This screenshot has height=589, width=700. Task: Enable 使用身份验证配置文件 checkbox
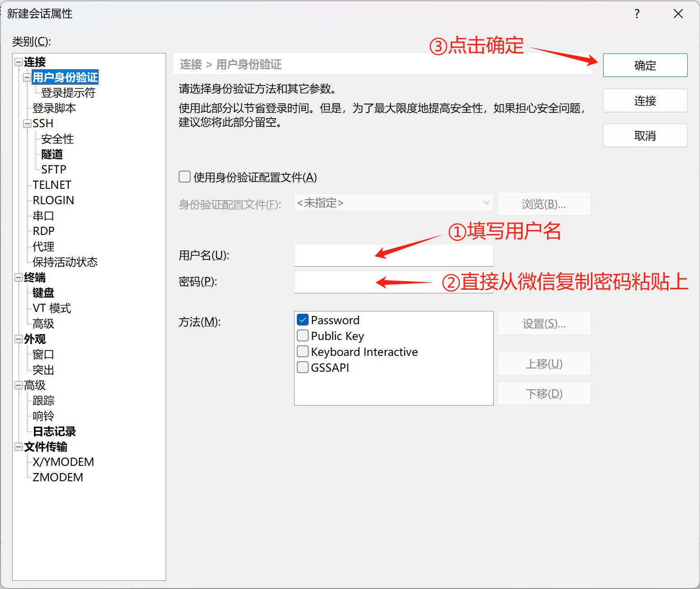point(185,177)
